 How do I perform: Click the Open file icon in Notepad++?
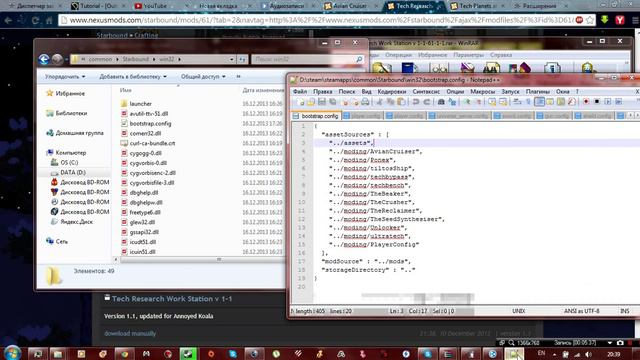(x=311, y=102)
